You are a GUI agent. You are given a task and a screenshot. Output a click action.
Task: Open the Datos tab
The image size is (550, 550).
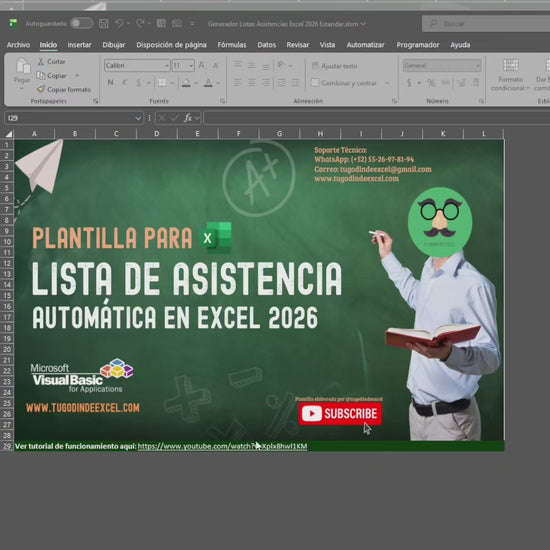pos(267,45)
